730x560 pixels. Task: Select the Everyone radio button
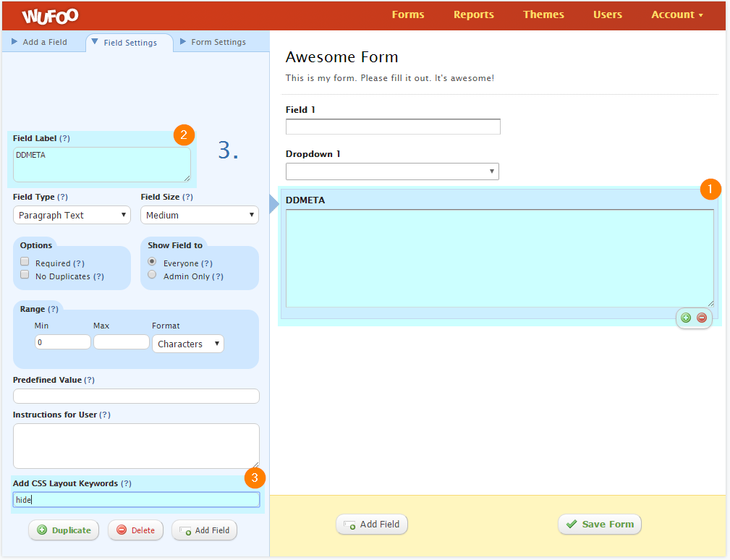(x=152, y=262)
